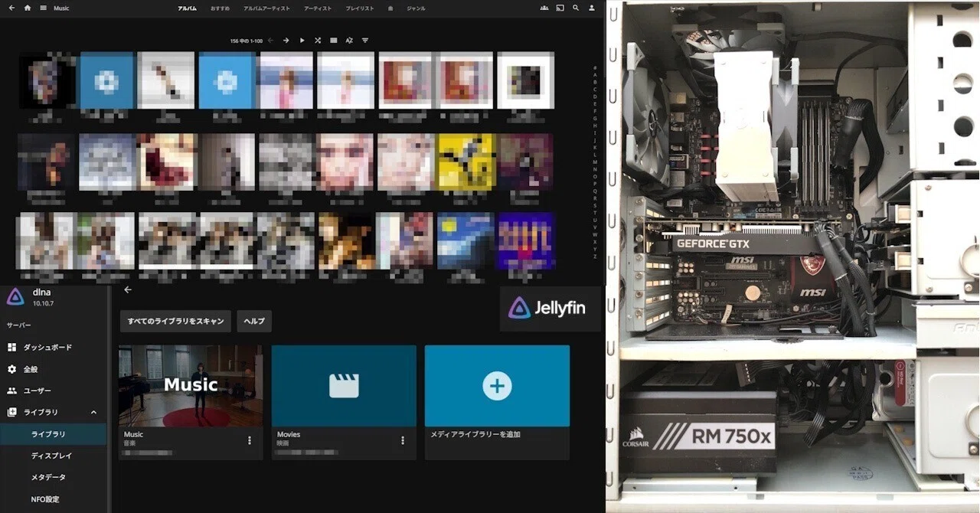Viewport: 980px width, 513px height.
Task: Switch to the おすすめ tab
Action: click(x=220, y=8)
